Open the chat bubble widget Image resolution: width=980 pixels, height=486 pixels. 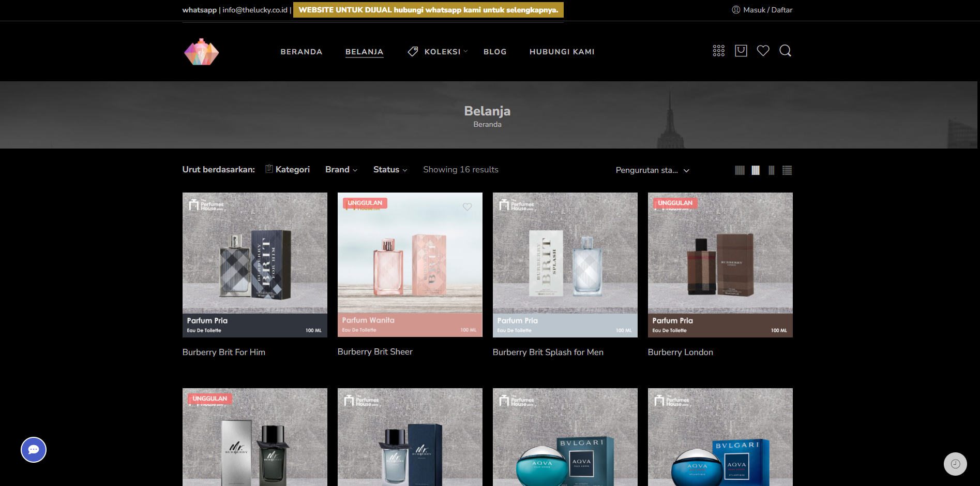coord(34,450)
